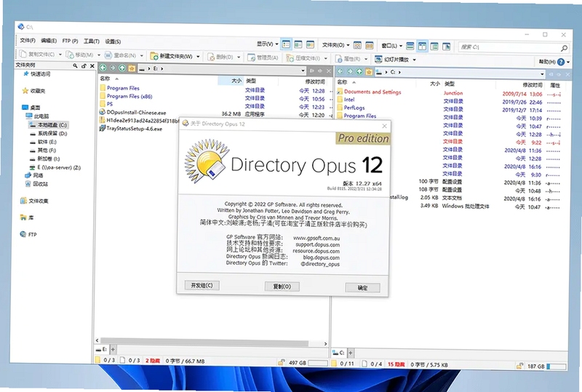
Task: Click the right pane Back arrow
Action: click(x=340, y=71)
